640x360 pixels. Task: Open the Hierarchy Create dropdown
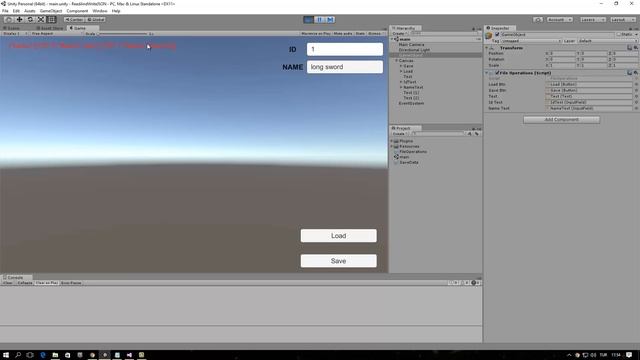(400, 33)
